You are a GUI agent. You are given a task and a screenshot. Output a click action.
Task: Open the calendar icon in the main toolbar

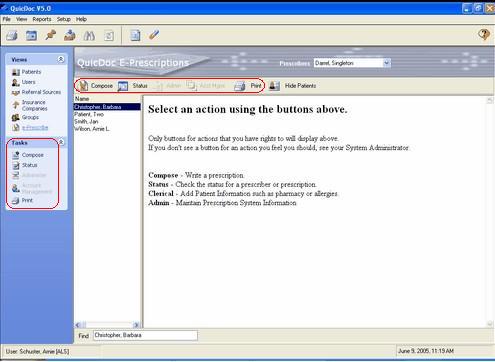[x=31, y=35]
